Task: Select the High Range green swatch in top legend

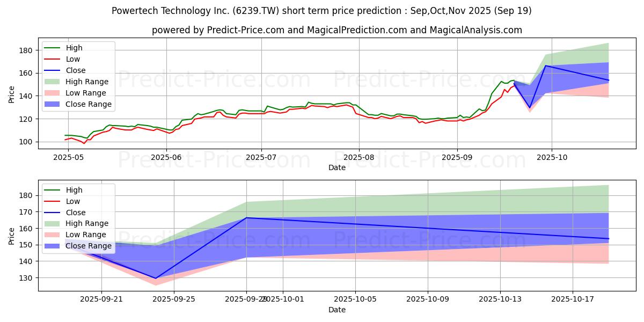Action: pyautogui.click(x=54, y=82)
